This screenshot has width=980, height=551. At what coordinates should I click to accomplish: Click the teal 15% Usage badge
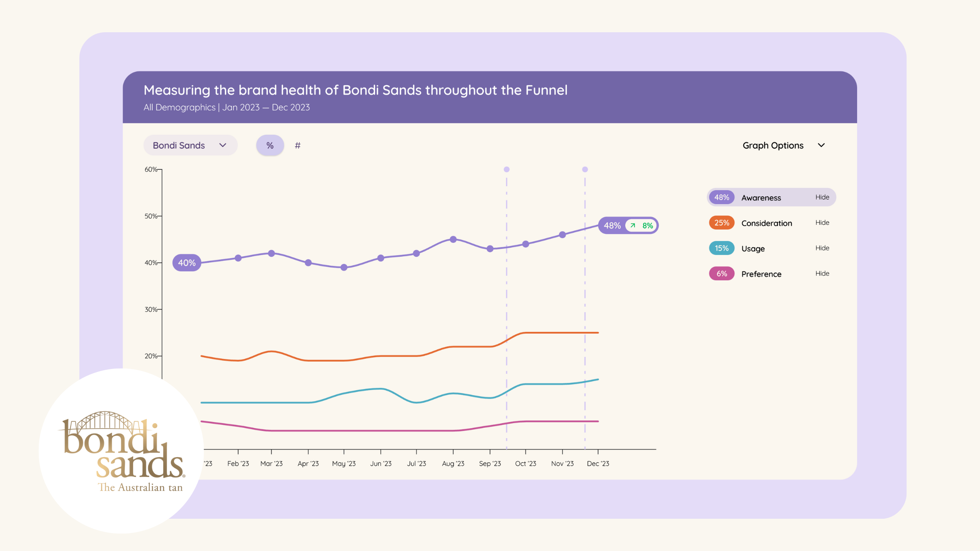pos(722,248)
